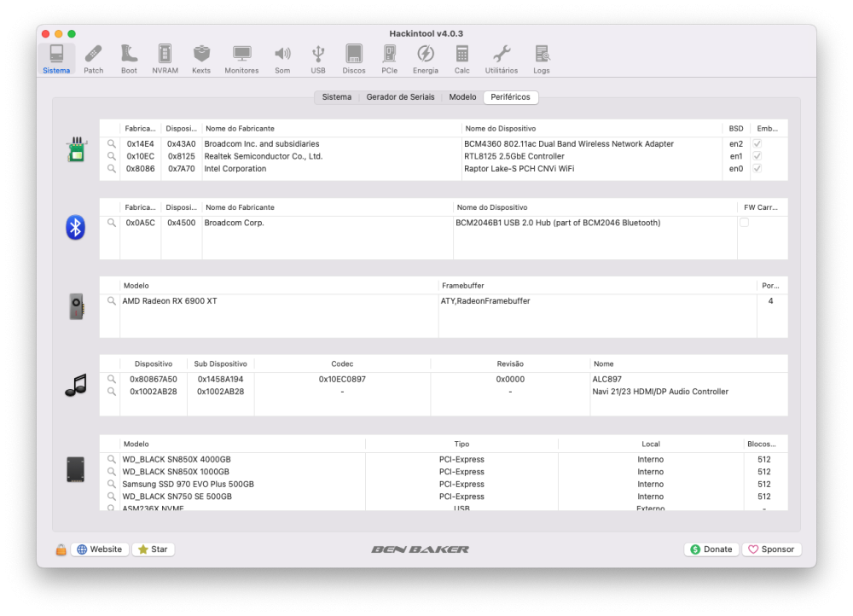853x616 pixels.
Task: Toggle the embedded checkbox for BCM4360 adapter
Action: (757, 143)
